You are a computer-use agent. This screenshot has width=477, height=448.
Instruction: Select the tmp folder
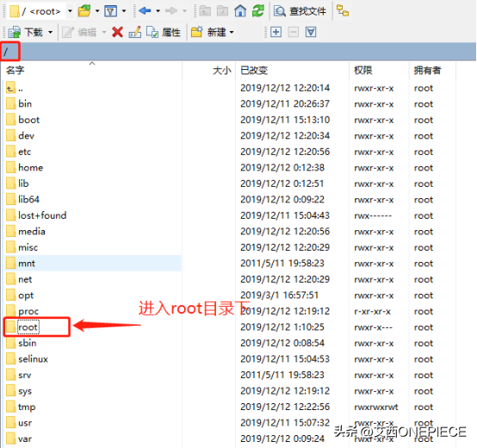coord(21,407)
